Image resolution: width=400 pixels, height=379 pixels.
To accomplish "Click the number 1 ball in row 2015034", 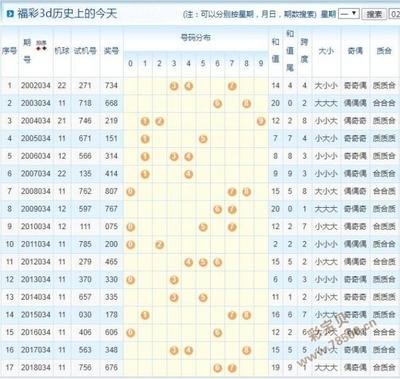I will 145,315.
